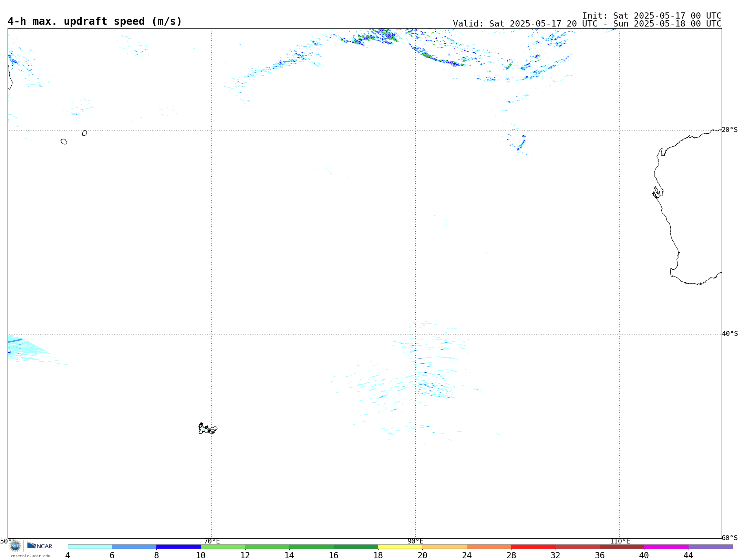Click the 'Init: Sat 2025-05-17 00 UTC' text
The width and height of the screenshot is (744, 560).
pyautogui.click(x=652, y=16)
